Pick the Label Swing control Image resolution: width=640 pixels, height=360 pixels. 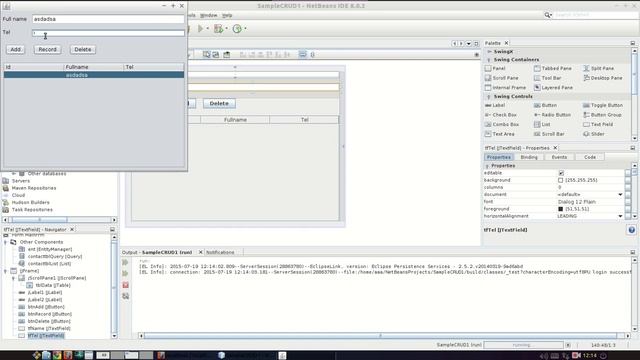[x=495, y=105]
